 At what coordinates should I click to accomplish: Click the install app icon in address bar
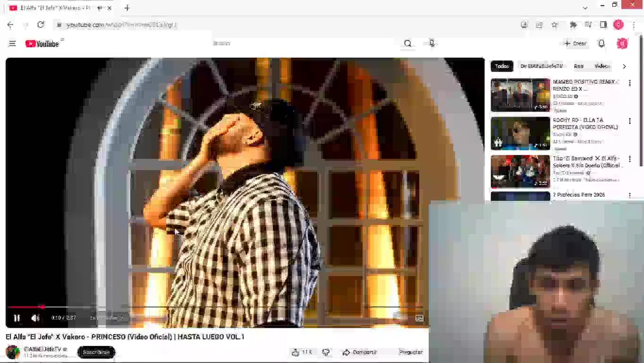pos(524,25)
